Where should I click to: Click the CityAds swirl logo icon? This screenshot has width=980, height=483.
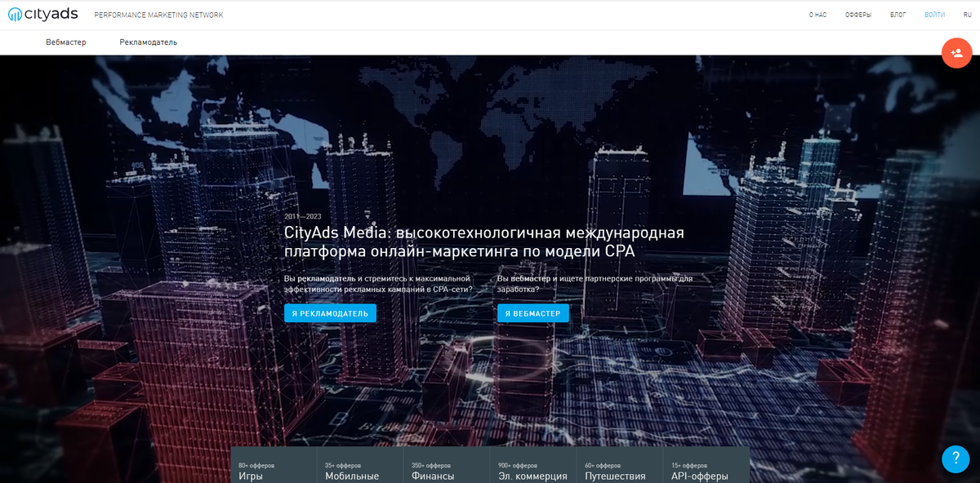tap(16, 14)
